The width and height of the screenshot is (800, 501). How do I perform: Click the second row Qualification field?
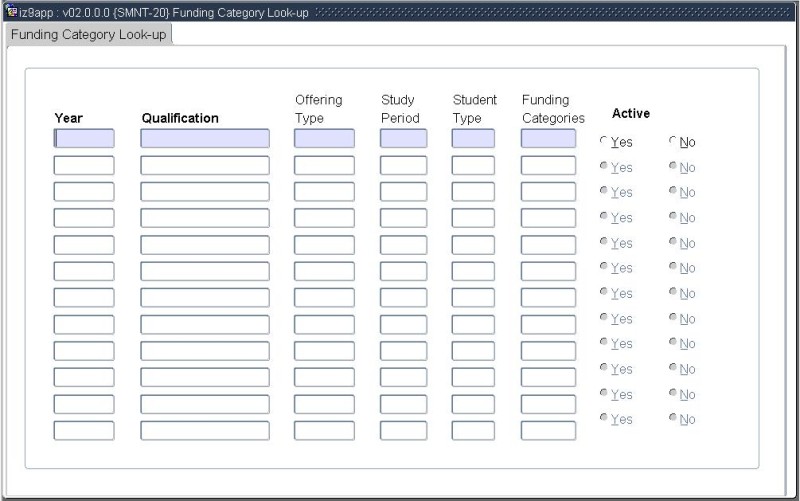tap(205, 165)
